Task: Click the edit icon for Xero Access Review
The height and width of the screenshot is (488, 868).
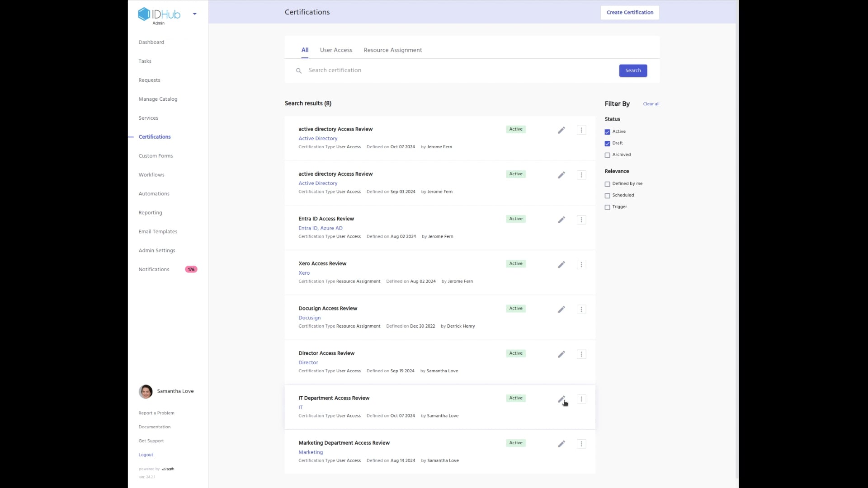Action: pos(561,264)
